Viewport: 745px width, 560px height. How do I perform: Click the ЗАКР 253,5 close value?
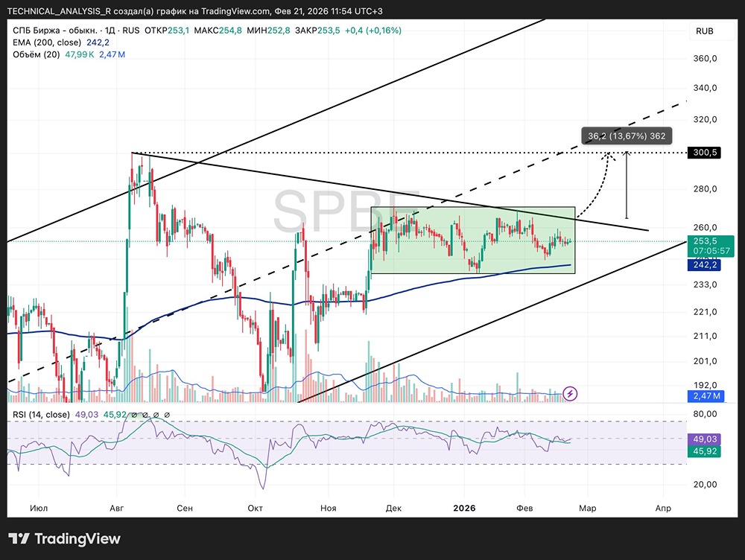click(317, 31)
